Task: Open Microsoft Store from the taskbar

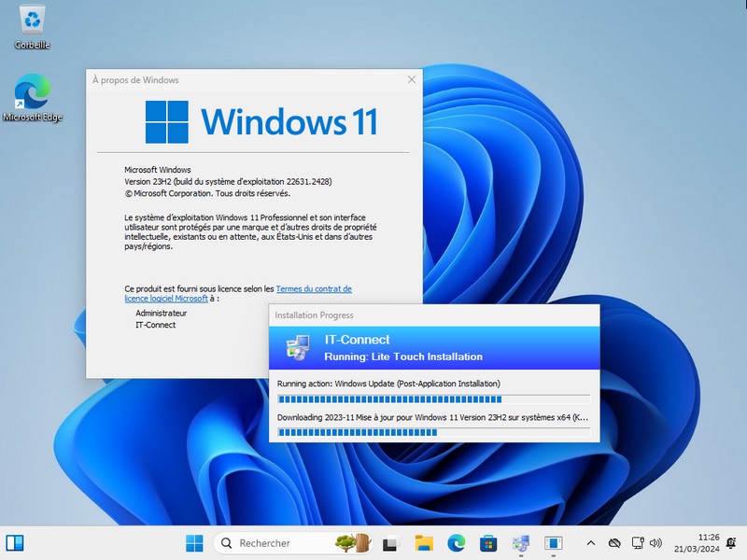Action: pos(488,543)
